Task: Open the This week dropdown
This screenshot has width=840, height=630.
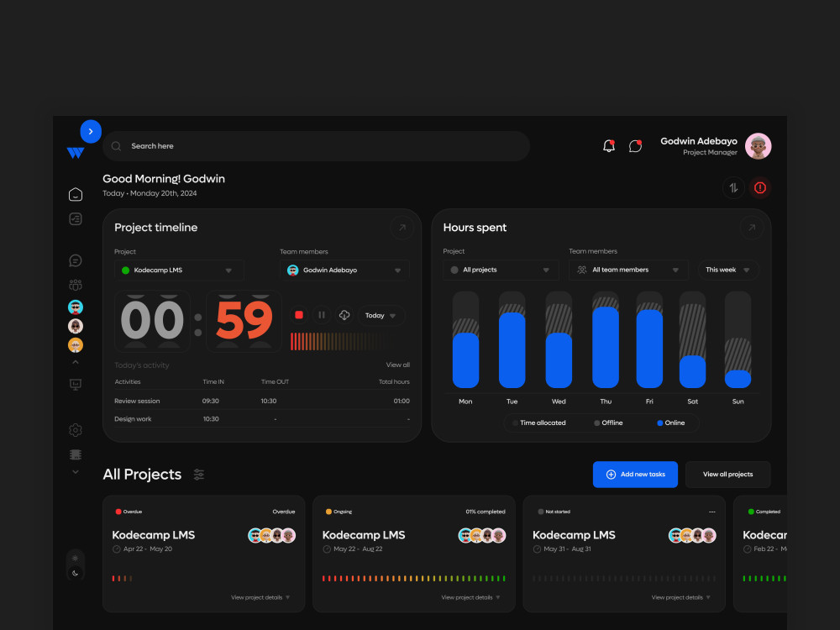Action: [728, 270]
